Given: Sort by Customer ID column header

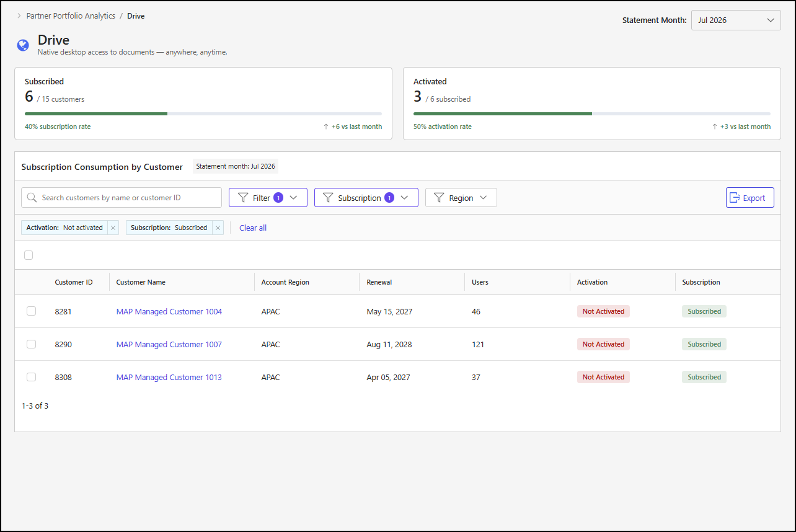Looking at the screenshot, I should point(74,282).
